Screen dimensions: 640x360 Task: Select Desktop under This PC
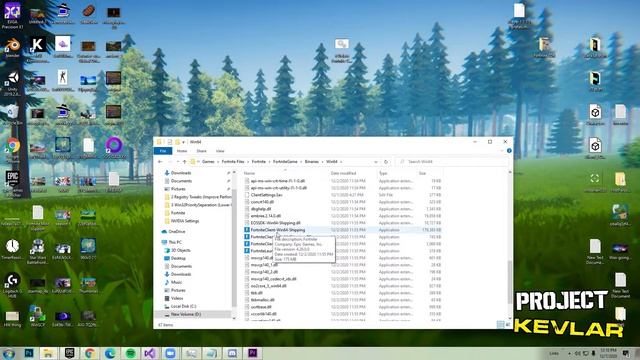pyautogui.click(x=175, y=258)
